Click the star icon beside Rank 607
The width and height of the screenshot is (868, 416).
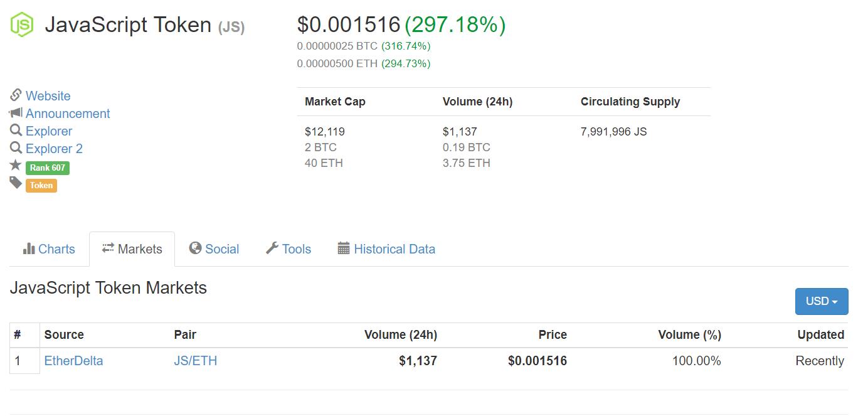[16, 166]
